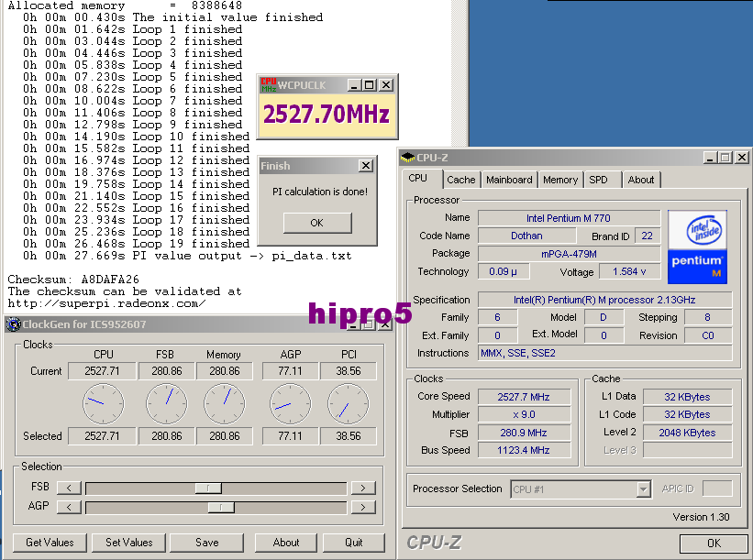This screenshot has width=753, height=560.
Task: Click Get Values in ClockGen
Action: [x=50, y=543]
